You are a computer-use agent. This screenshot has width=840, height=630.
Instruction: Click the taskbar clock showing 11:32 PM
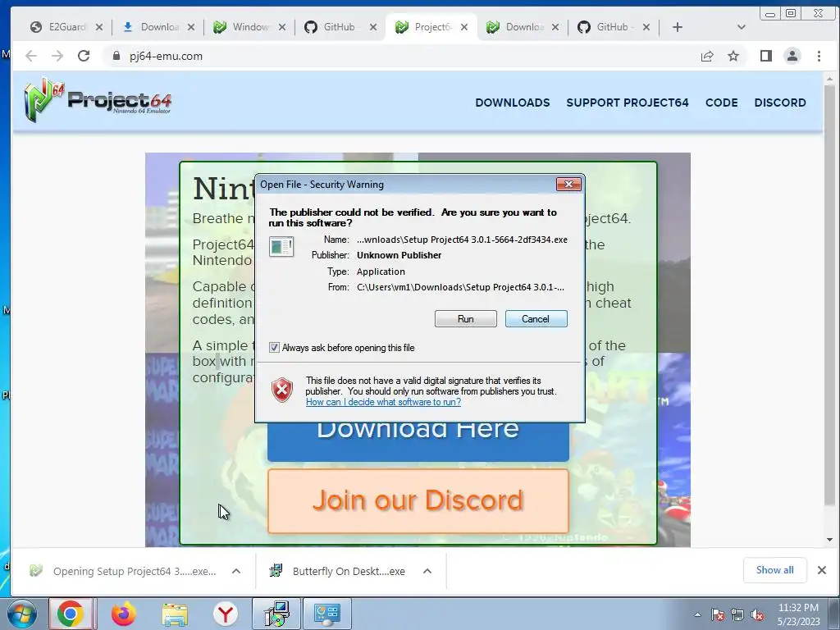pos(798,614)
